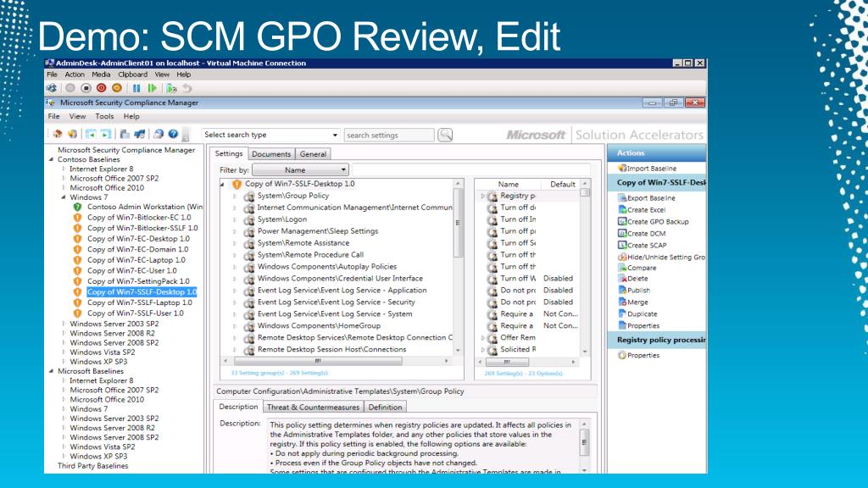Collapse Windows 7 node under Contoso Baselines
This screenshot has width=868, height=488.
63,197
